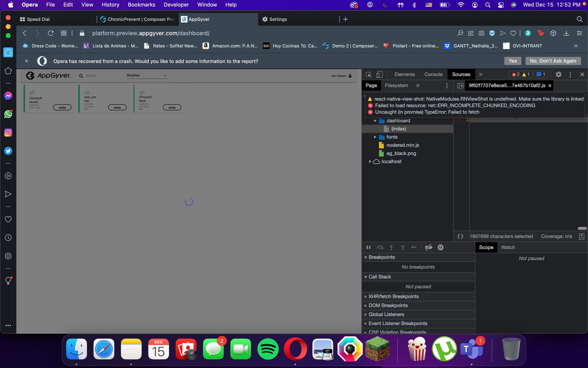Open the Developer menu
This screenshot has height=368, width=588.
176,5
